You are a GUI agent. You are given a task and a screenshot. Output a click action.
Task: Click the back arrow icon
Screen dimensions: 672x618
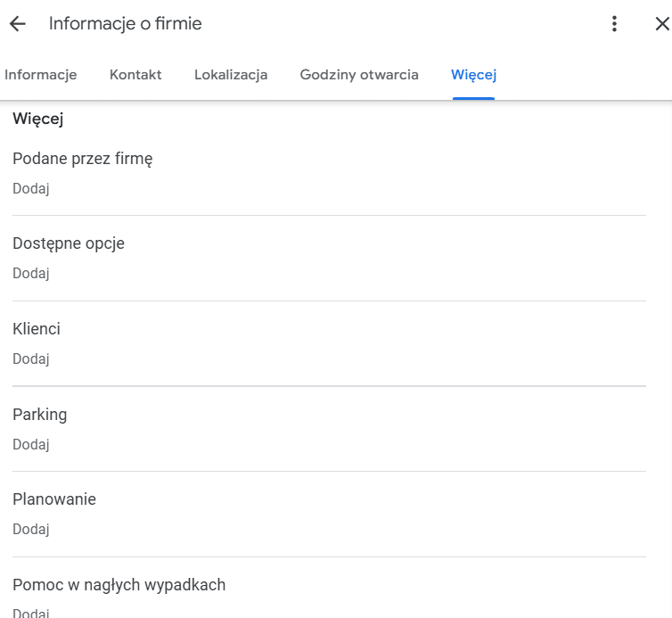[x=18, y=23]
